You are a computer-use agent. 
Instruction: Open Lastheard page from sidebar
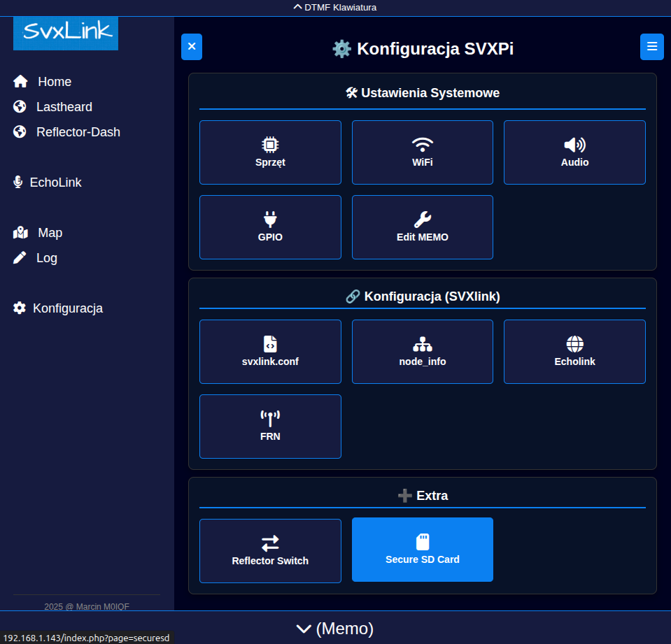point(64,107)
